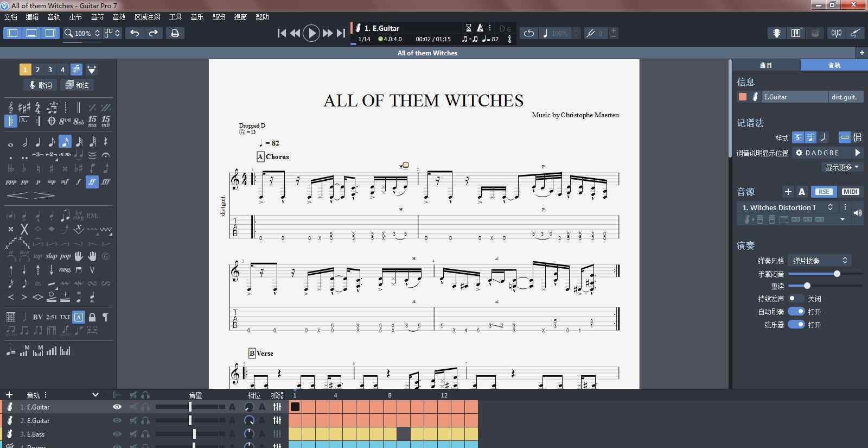Add a crescendo hairpin
This screenshot has width=868, height=448.
[17, 195]
